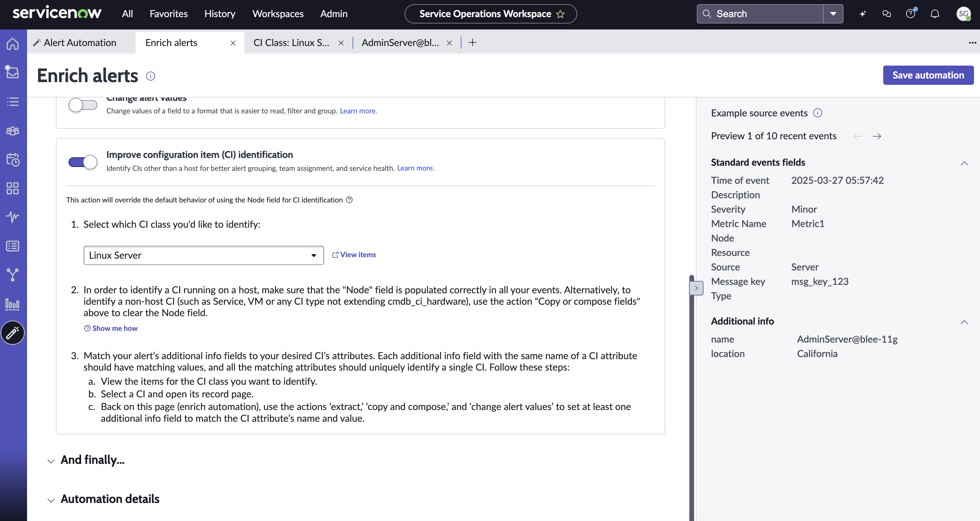Viewport: 980px width, 521px height.
Task: Collapse the side preview panel arrow
Action: click(x=696, y=288)
